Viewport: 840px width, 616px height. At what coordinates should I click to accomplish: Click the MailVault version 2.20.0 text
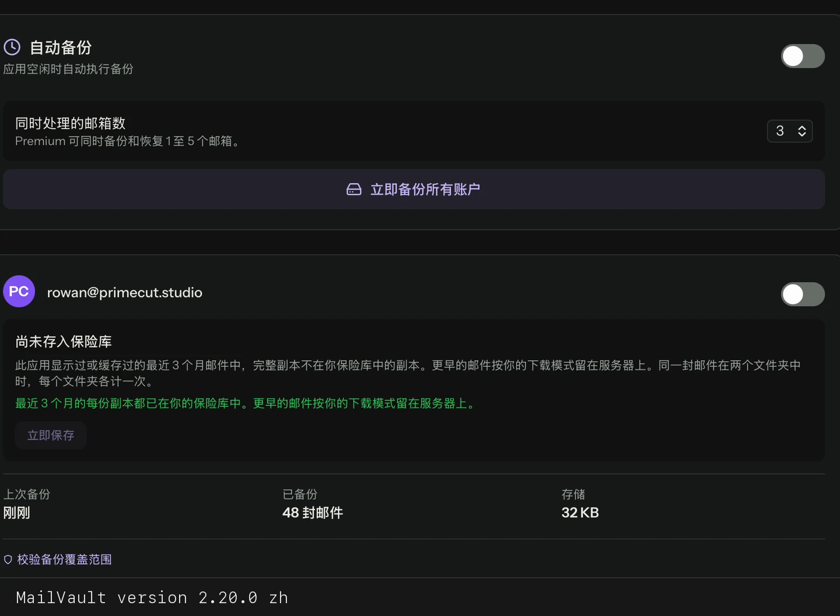pos(152,597)
